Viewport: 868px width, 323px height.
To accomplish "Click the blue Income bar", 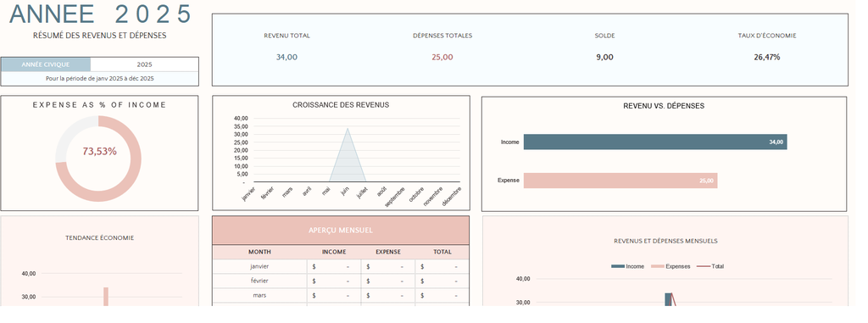I will 655,142.
